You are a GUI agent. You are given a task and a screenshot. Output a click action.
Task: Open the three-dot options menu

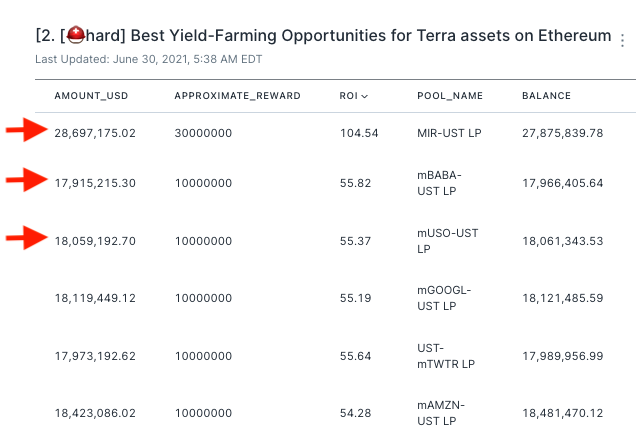[x=623, y=41]
